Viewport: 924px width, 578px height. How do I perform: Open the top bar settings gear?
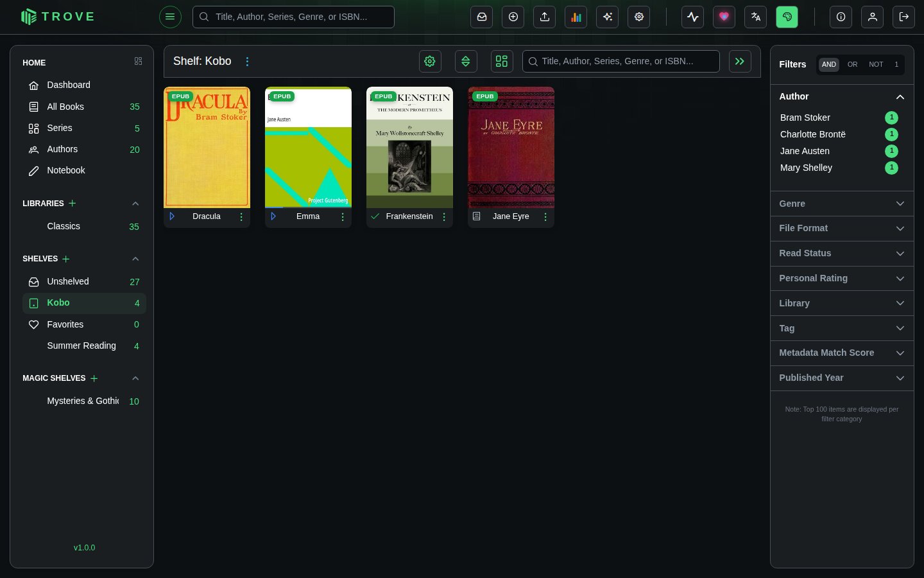tap(639, 17)
